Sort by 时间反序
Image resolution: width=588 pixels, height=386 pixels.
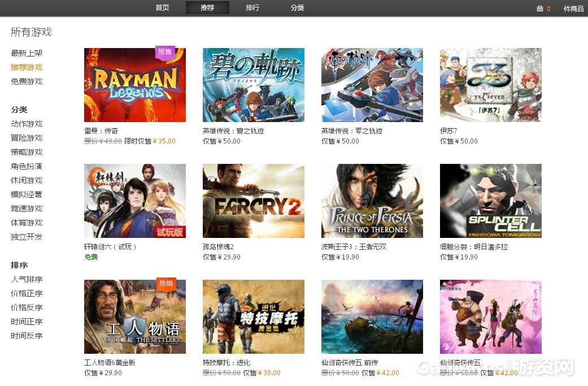pos(27,336)
